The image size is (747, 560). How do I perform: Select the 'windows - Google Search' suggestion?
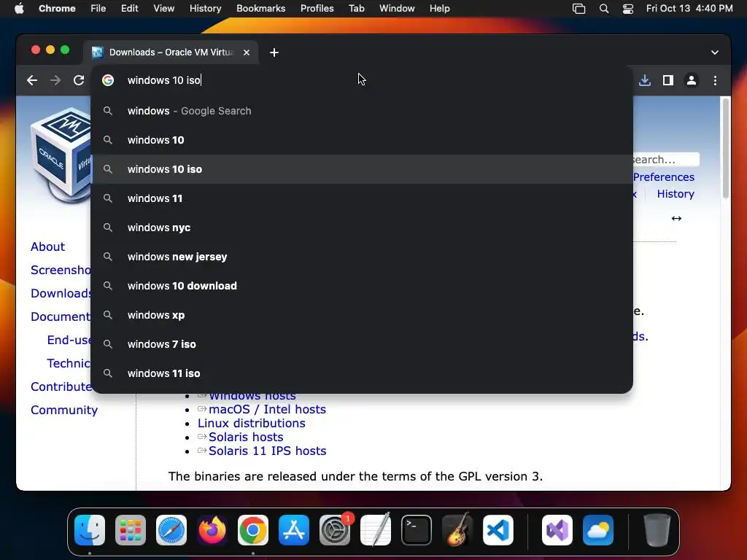point(362,111)
